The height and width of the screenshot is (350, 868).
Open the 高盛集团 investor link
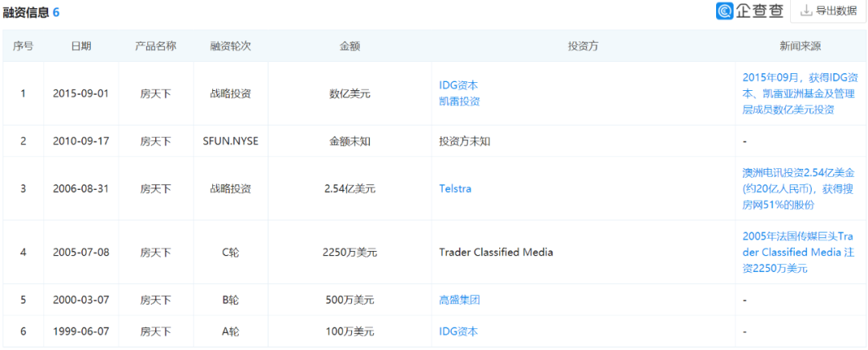tap(460, 300)
